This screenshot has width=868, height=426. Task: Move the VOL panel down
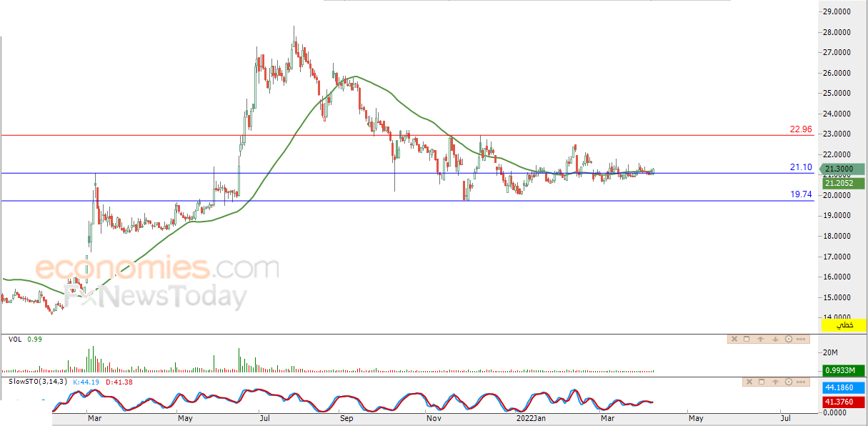click(x=775, y=339)
